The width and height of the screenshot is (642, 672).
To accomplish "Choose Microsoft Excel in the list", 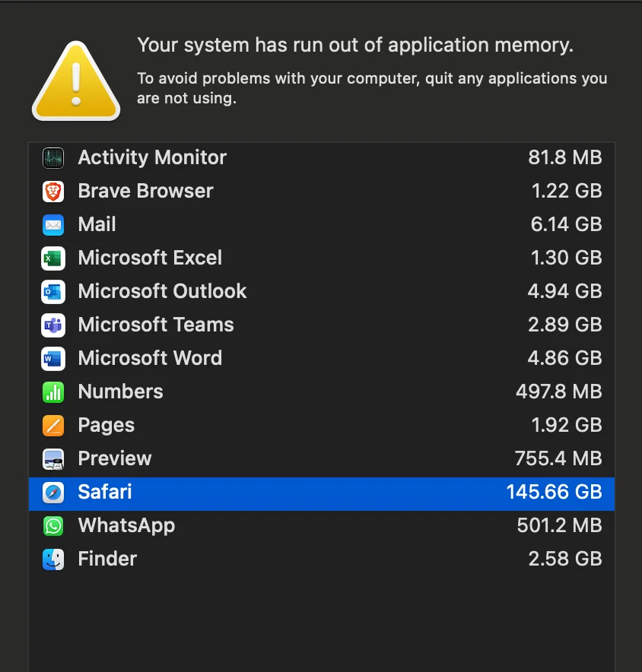I will 150,258.
